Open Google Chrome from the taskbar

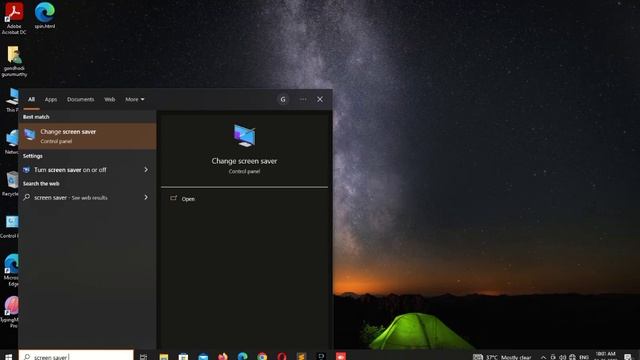point(262,357)
